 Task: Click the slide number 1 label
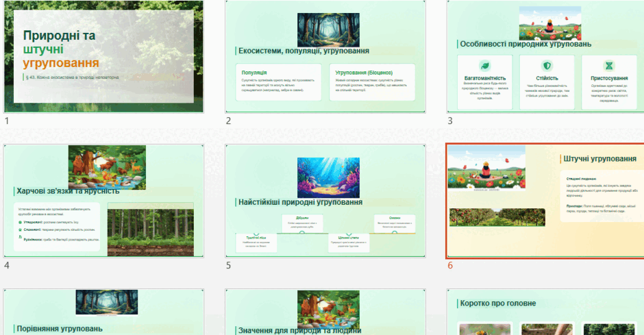(7, 121)
